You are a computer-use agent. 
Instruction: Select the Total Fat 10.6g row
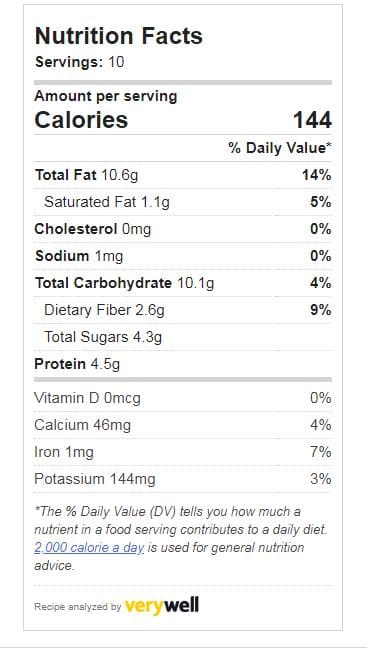pyautogui.click(x=183, y=175)
